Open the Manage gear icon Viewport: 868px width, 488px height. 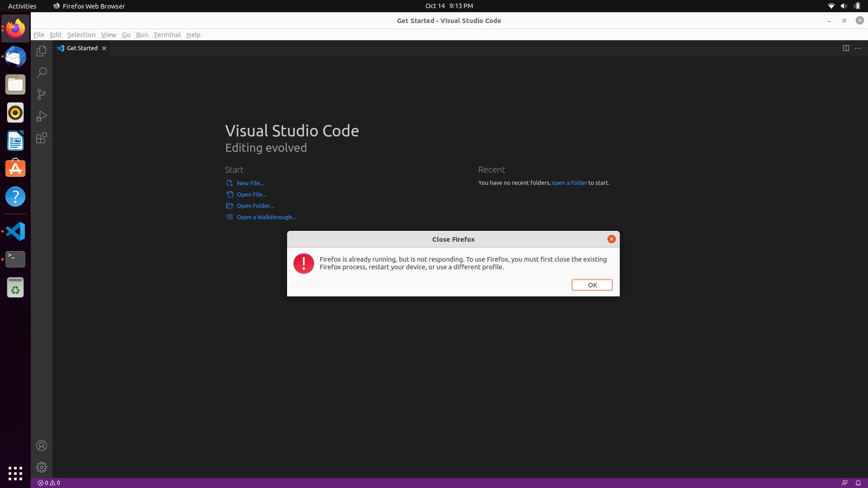click(42, 467)
